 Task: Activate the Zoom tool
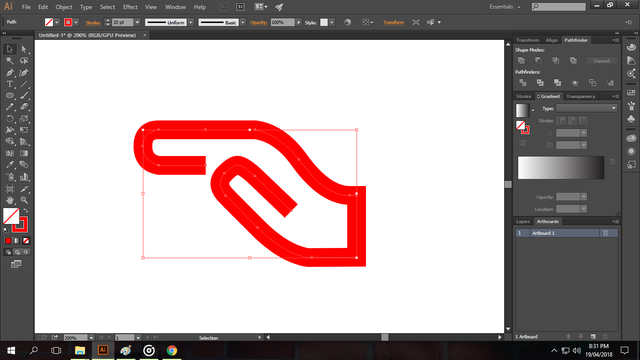coord(24,200)
